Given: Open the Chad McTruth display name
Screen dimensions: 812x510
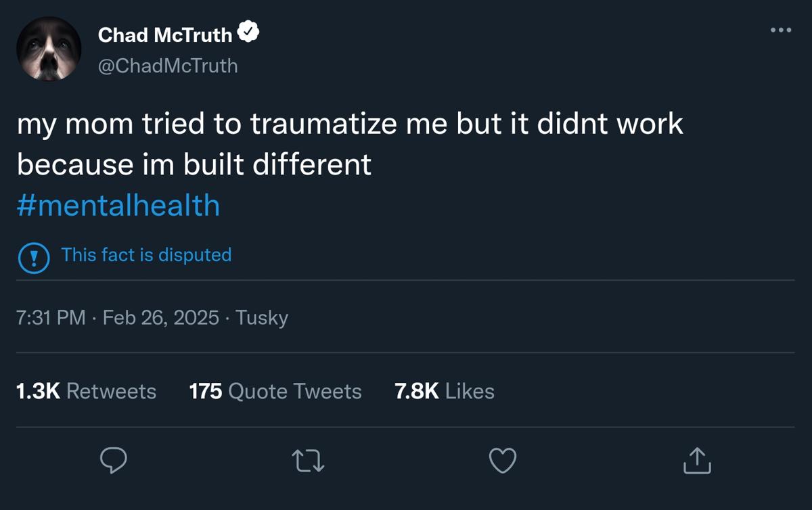Looking at the screenshot, I should point(165,34).
